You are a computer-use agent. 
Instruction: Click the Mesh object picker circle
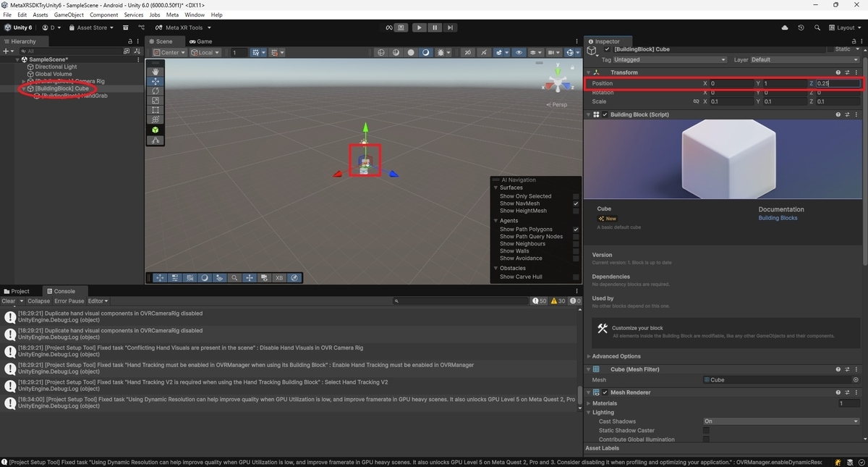(x=856, y=379)
